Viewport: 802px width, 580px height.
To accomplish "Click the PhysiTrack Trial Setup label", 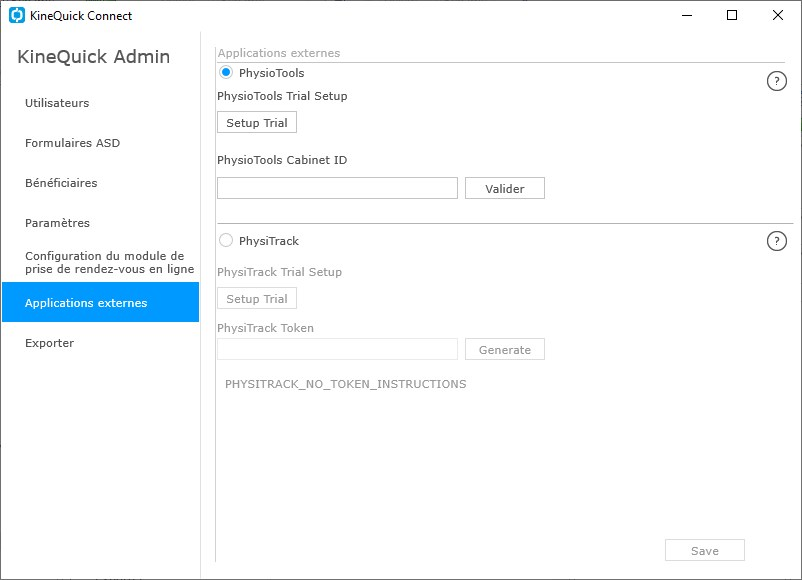I will coord(279,272).
